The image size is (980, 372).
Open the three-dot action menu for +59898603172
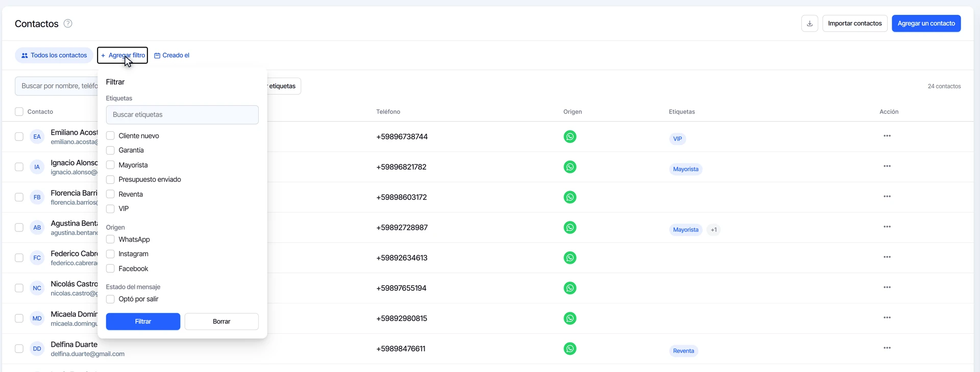pyautogui.click(x=887, y=196)
